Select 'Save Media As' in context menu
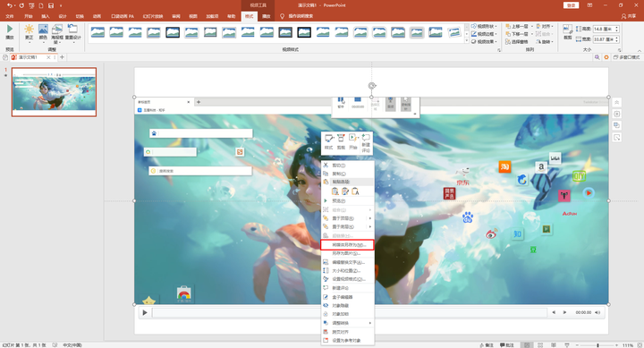Image resolution: width=644 pixels, height=348 pixels. click(x=347, y=245)
